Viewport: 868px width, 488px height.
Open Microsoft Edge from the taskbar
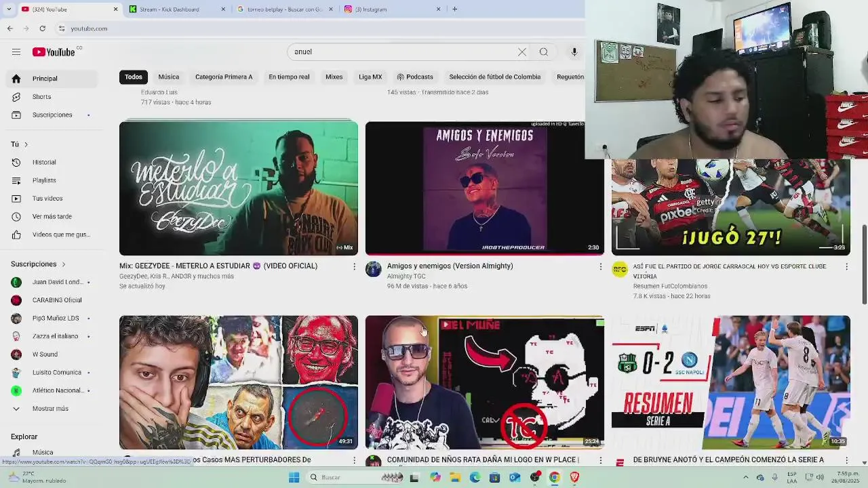click(x=475, y=477)
